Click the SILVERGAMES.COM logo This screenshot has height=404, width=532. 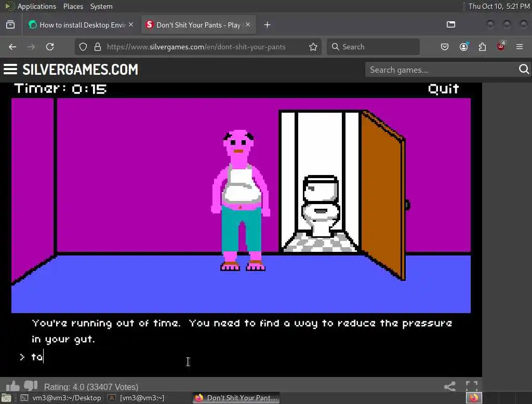pos(81,70)
